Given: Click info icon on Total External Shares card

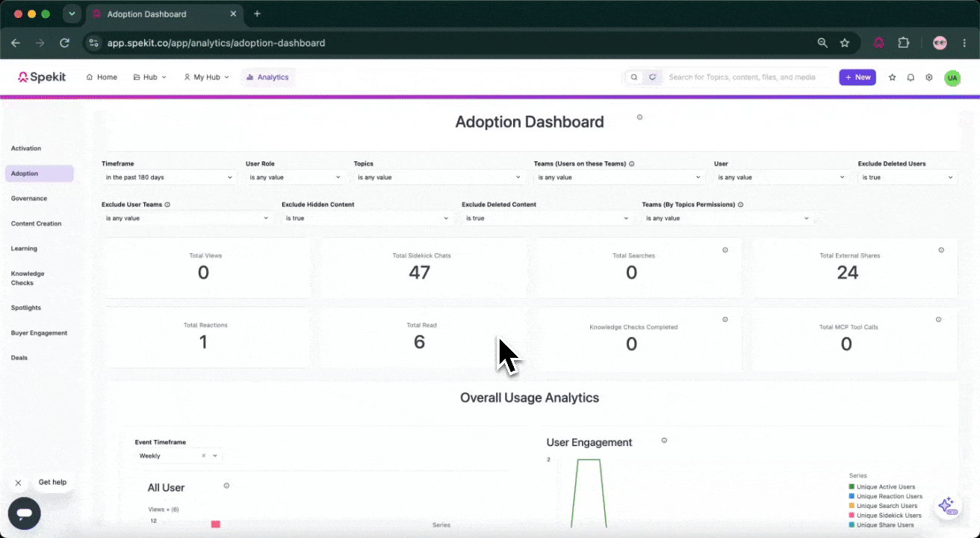Looking at the screenshot, I should tap(941, 250).
